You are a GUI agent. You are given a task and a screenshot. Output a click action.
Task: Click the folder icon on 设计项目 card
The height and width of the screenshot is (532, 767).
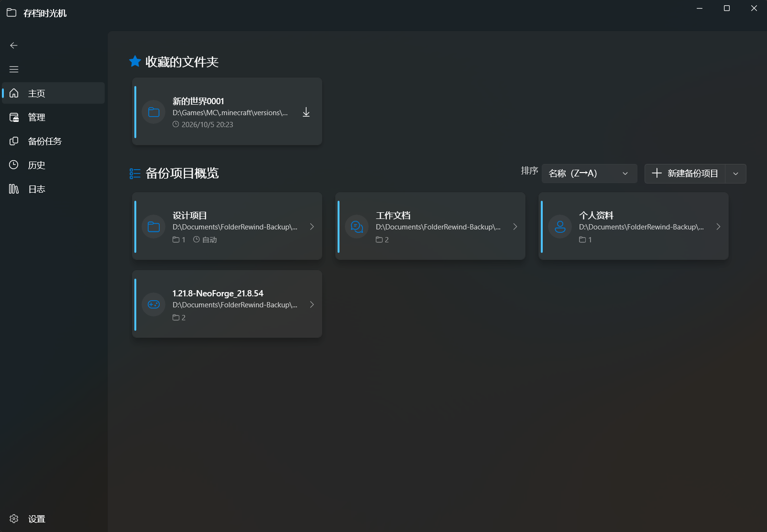pyautogui.click(x=154, y=227)
